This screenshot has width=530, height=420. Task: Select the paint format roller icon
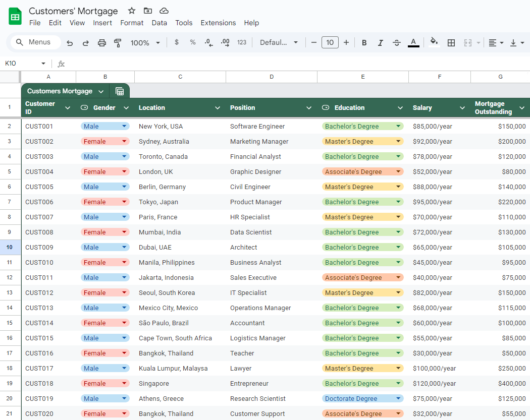[x=118, y=43]
